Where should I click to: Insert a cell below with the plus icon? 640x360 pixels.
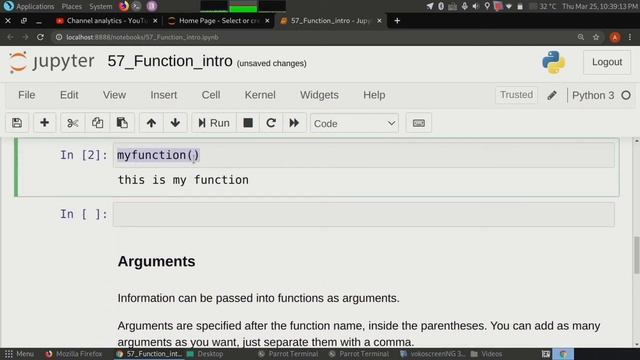(44, 123)
